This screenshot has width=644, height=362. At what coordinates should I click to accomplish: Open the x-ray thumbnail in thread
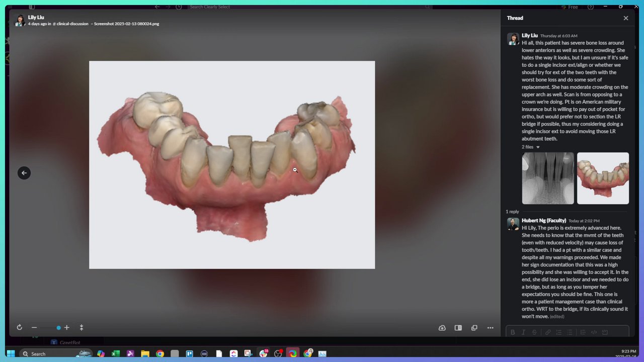tap(548, 178)
